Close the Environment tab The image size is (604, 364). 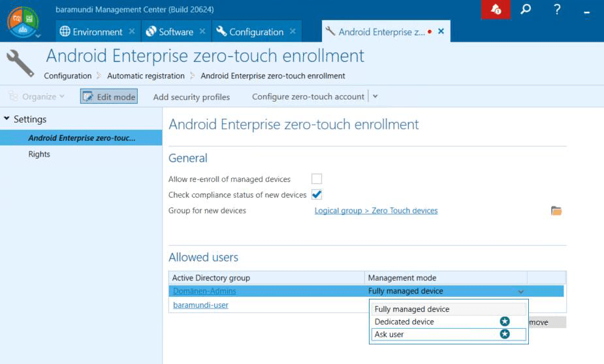(132, 31)
